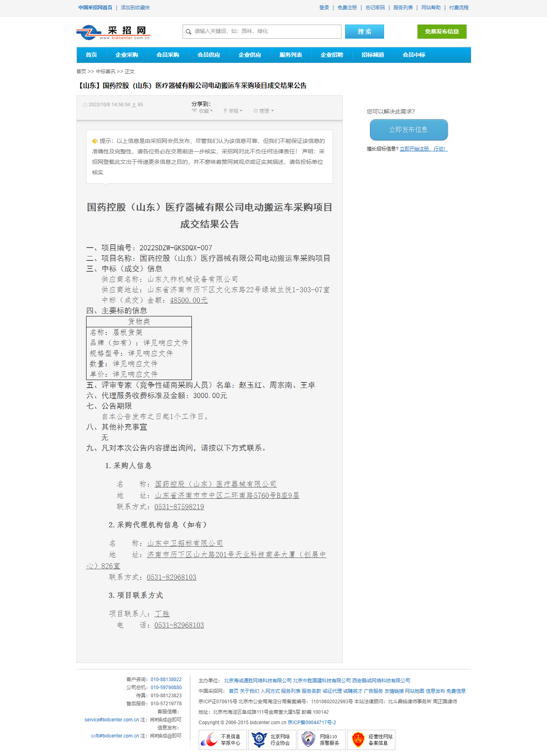Click the 北京网络行业协会 badge
Image resolution: width=547 pixels, height=756 pixels.
[272, 739]
